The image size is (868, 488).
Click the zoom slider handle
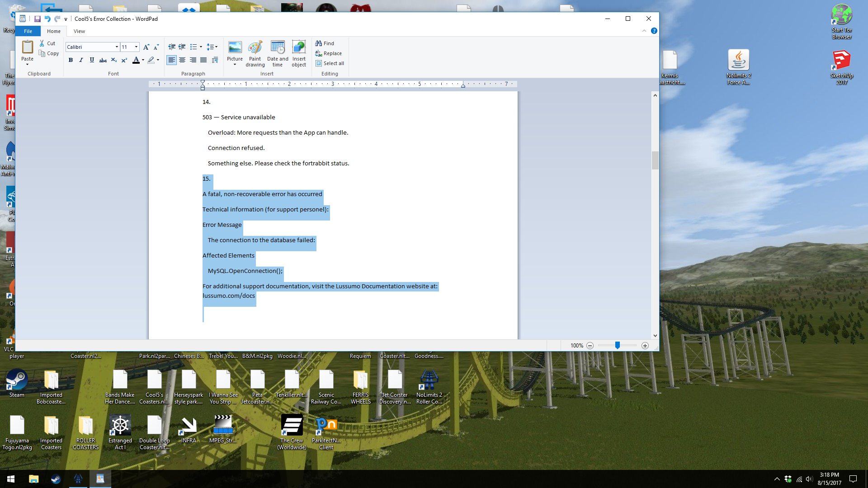click(617, 345)
